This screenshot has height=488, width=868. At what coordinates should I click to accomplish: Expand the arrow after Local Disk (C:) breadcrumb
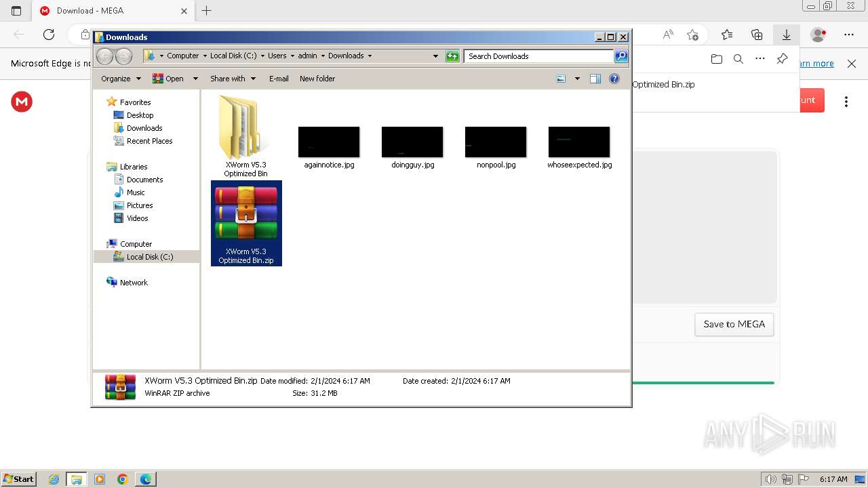pyautogui.click(x=262, y=56)
